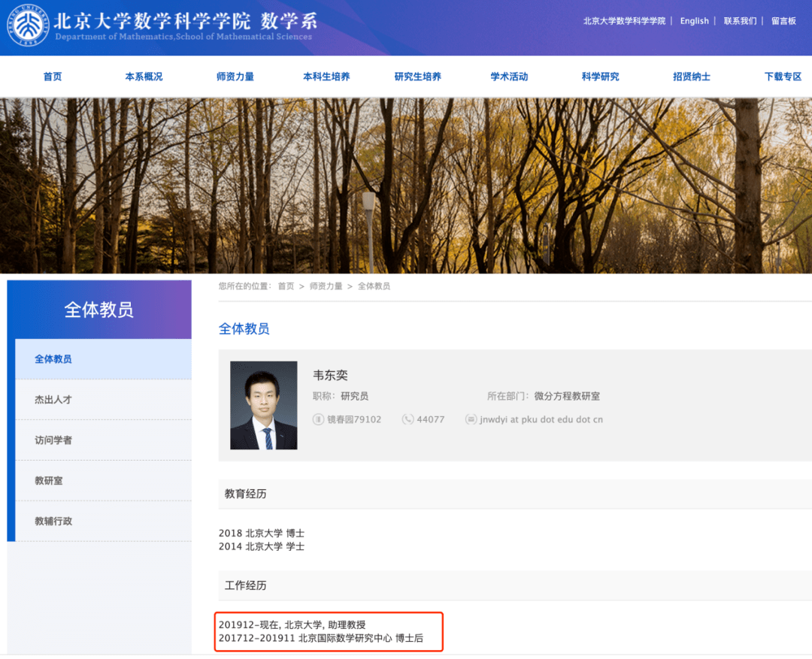This screenshot has height=659, width=812.
Task: Visit 北京大学数学科学学院 link in header
Action: 624,21
